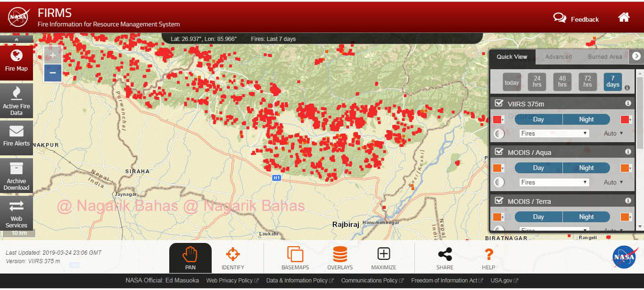Uncheck the MODIS / Aqua layer checkbox
Image resolution: width=644 pixels, height=290 pixels.
point(499,152)
